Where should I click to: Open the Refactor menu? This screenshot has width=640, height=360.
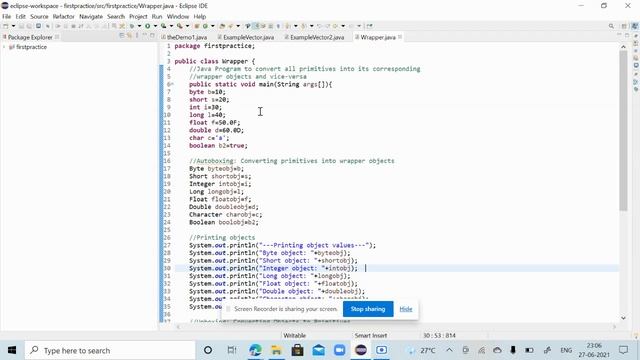point(64,16)
